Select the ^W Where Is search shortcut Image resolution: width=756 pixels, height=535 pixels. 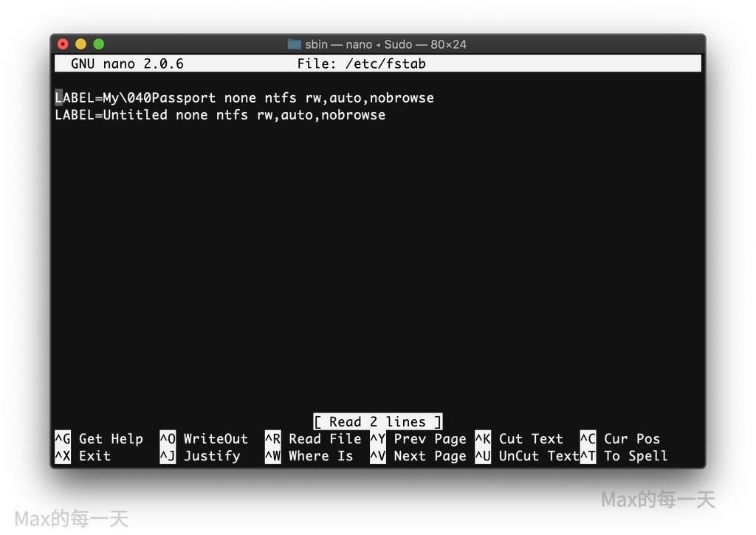(309, 456)
